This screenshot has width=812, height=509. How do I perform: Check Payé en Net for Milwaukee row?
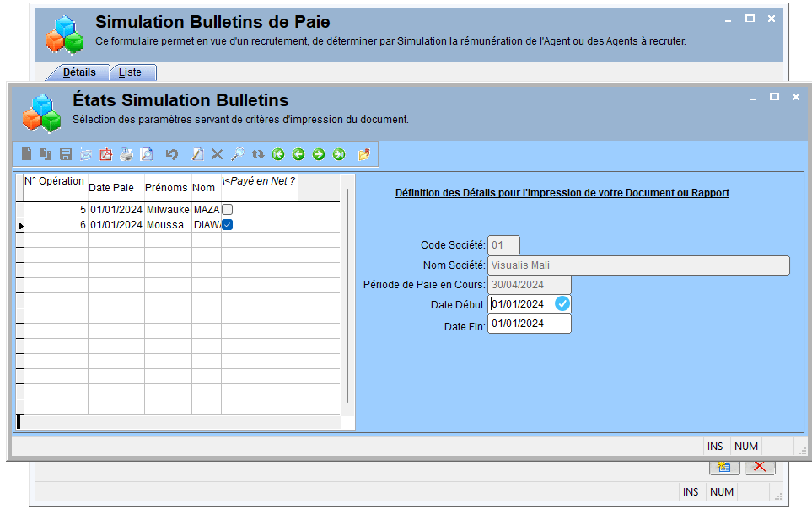[228, 209]
